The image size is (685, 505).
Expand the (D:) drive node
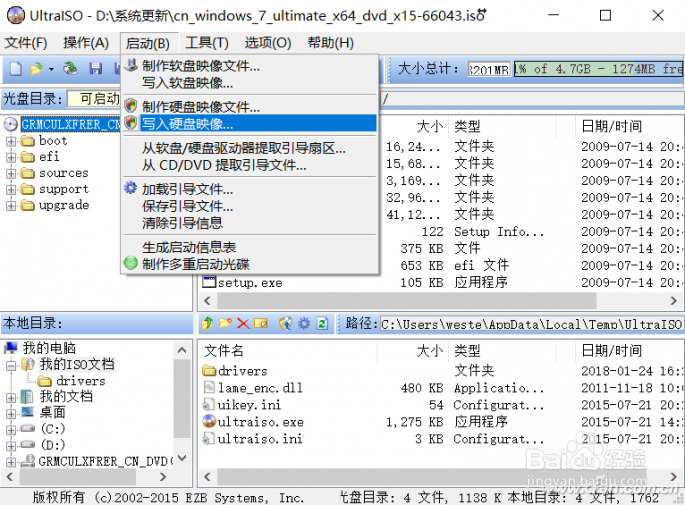tap(11, 446)
